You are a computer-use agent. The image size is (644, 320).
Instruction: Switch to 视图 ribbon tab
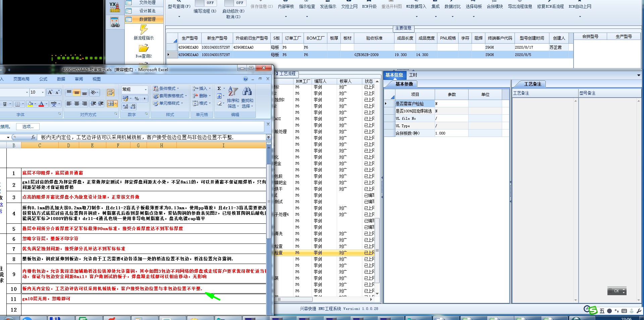97,79
